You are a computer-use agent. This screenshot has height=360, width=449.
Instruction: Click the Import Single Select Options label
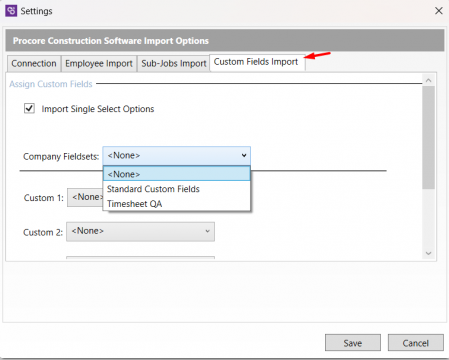(98, 109)
